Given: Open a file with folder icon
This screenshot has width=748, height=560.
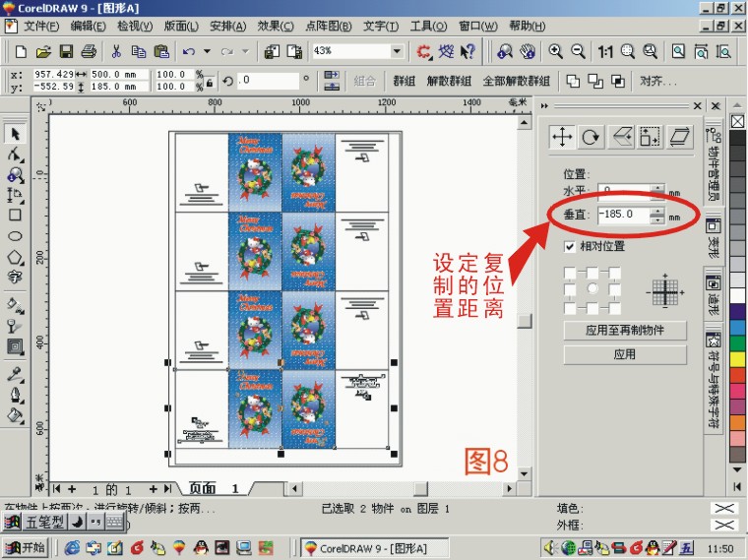Looking at the screenshot, I should point(43,51).
